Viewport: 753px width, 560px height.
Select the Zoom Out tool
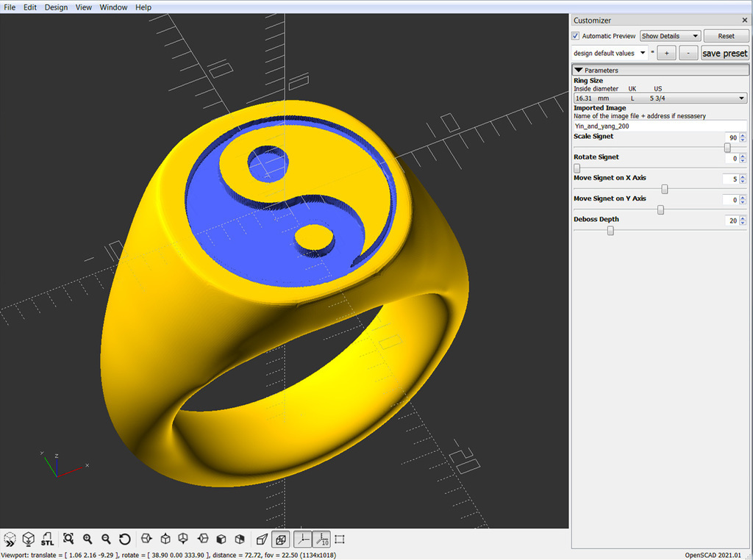[107, 539]
